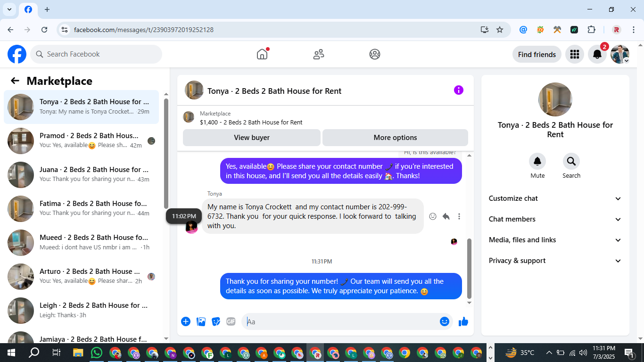
Task: Attach a photo using the image icon
Action: pos(201,321)
